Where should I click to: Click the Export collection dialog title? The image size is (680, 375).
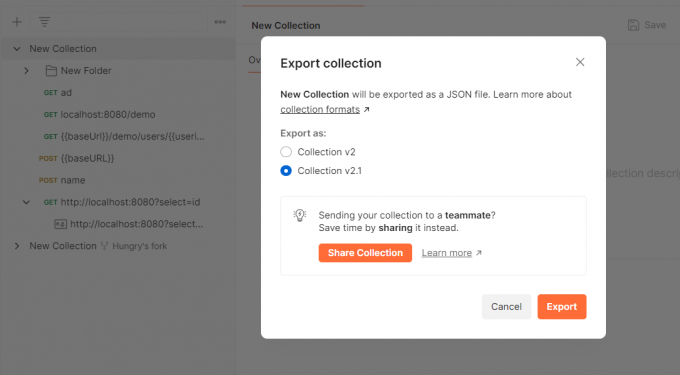coord(331,63)
